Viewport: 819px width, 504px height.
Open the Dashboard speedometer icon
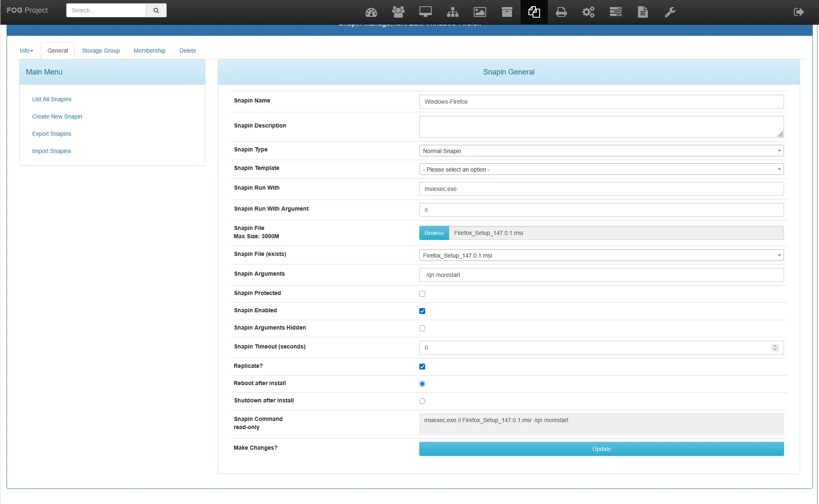(371, 12)
